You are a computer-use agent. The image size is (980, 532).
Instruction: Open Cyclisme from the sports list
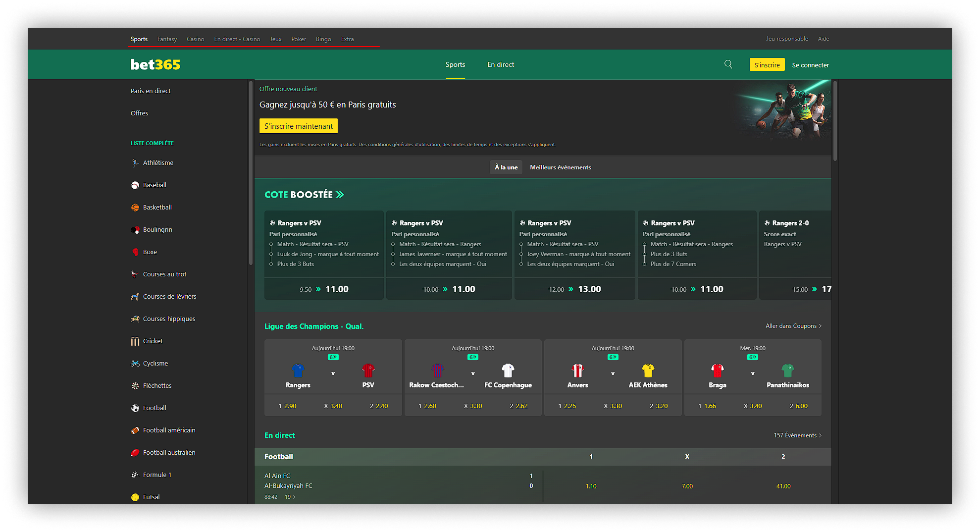(x=155, y=363)
